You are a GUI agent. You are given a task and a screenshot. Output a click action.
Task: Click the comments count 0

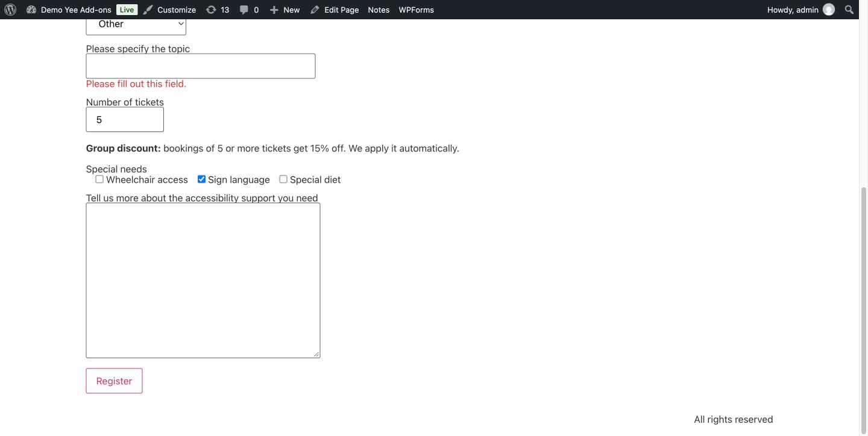[x=256, y=10]
